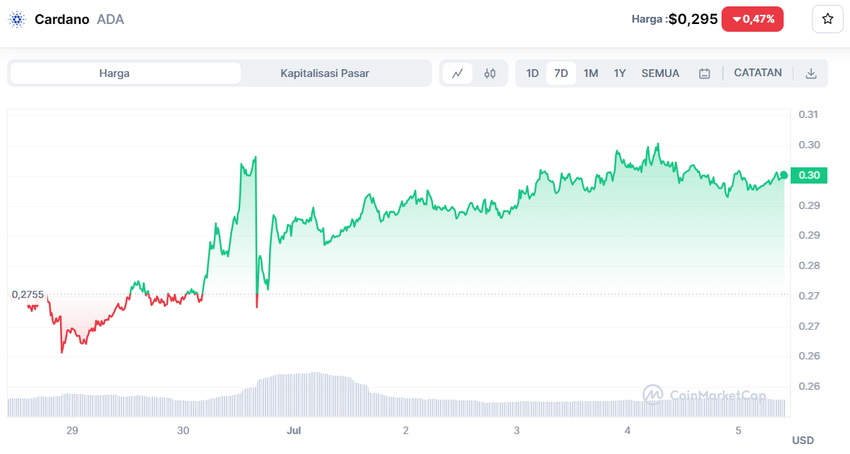Viewport: 850px width, 454px height.
Task: Click the 29 date axis label
Action: point(72,431)
